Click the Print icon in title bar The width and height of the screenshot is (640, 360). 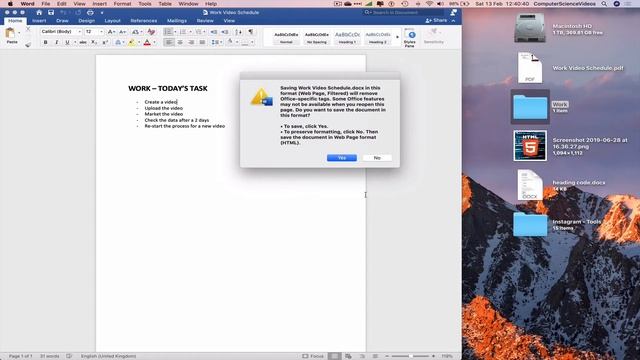[x=90, y=12]
